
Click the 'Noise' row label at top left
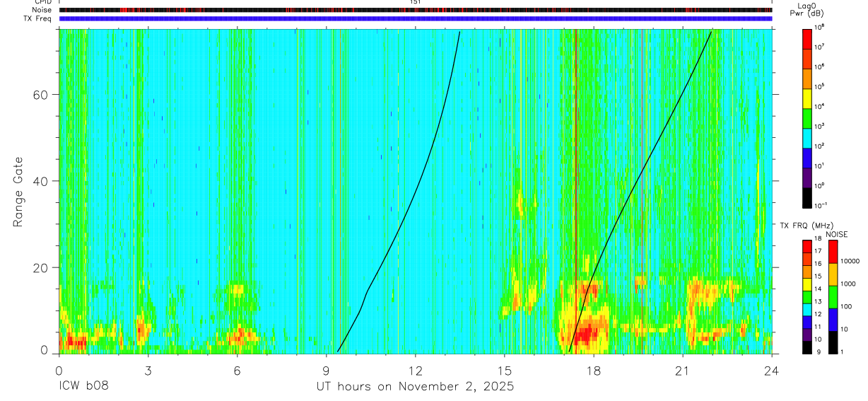(42, 10)
